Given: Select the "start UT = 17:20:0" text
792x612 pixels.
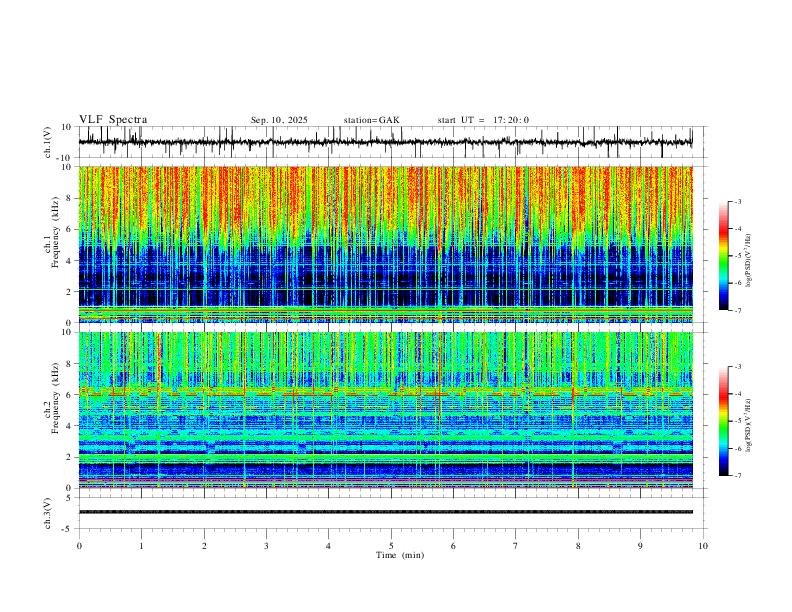Looking at the screenshot, I should [x=483, y=120].
